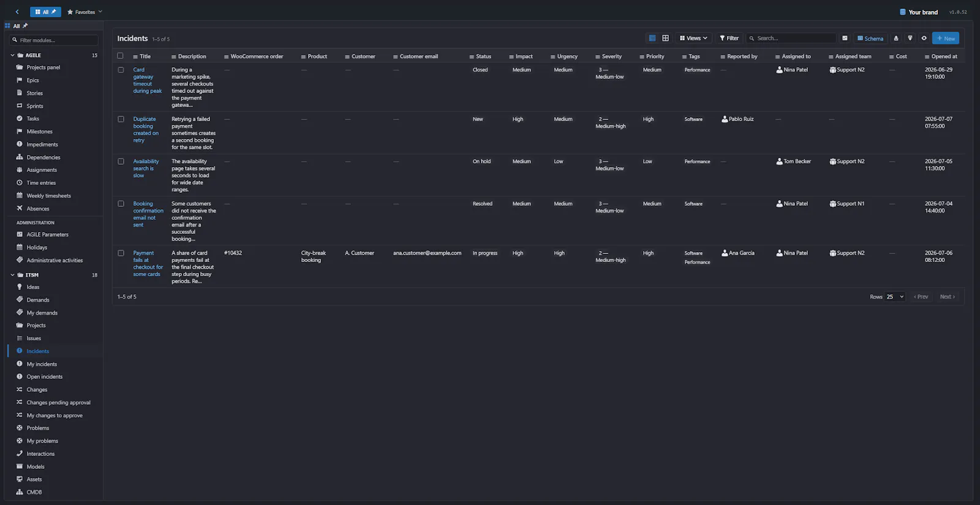Viewport: 980px width, 505px height.
Task: Click the panel layout icon beside Schema
Action: coord(845,38)
